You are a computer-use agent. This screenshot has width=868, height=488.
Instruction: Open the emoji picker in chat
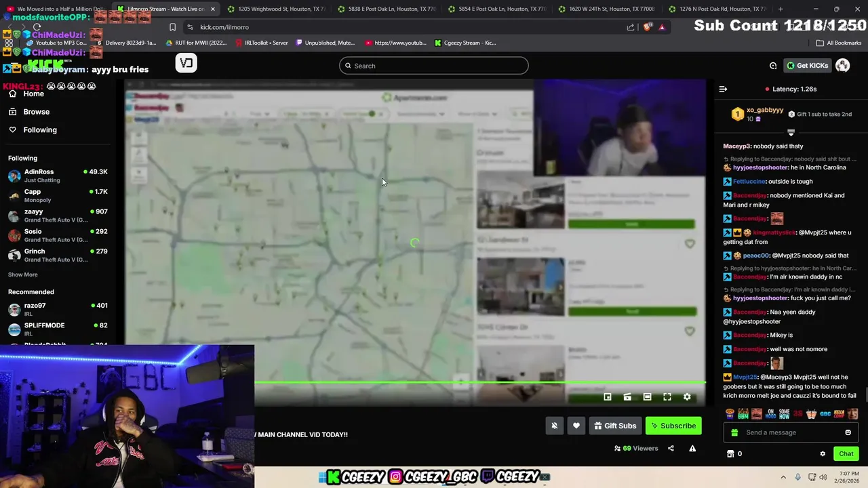pyautogui.click(x=848, y=432)
